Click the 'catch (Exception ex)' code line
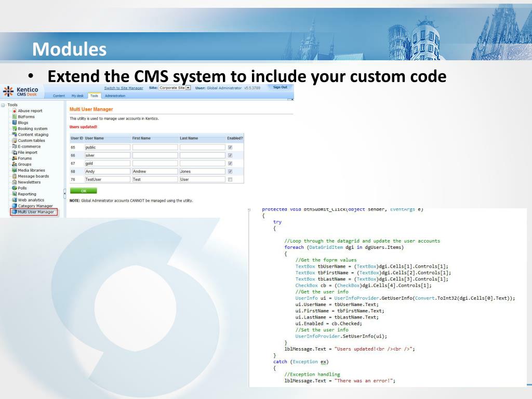 (301, 362)
